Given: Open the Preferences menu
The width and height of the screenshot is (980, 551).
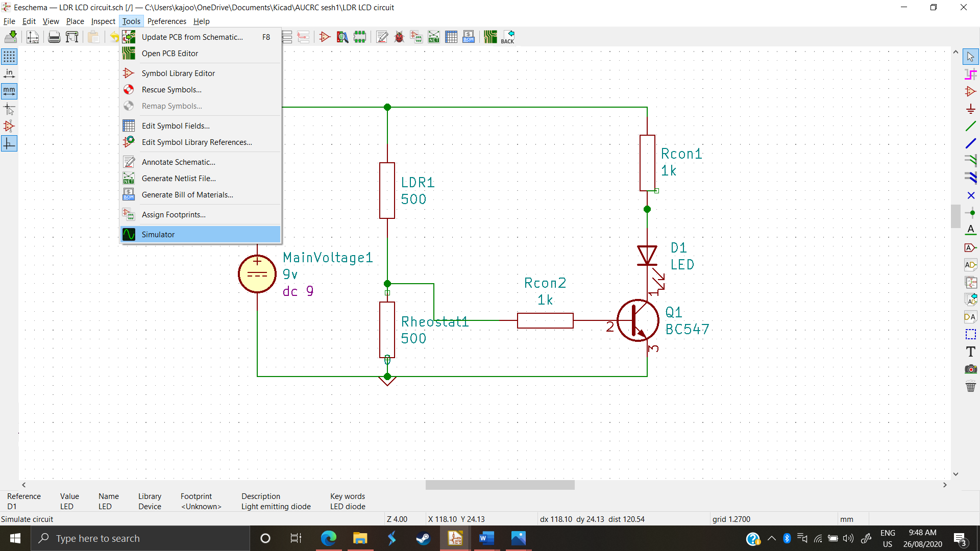Looking at the screenshot, I should (167, 21).
